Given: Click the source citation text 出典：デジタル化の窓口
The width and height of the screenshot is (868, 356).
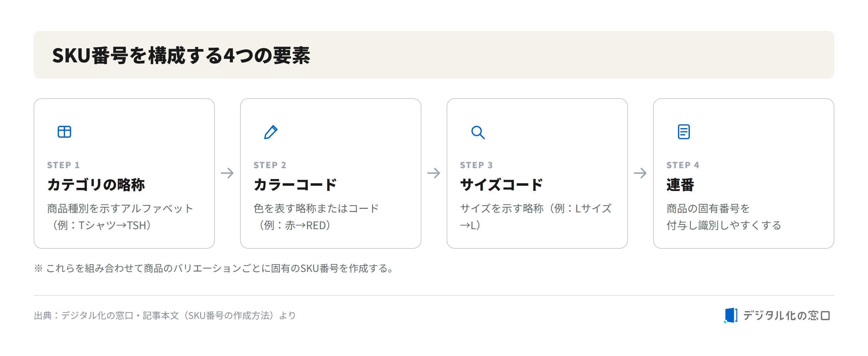Looking at the screenshot, I should [84, 316].
